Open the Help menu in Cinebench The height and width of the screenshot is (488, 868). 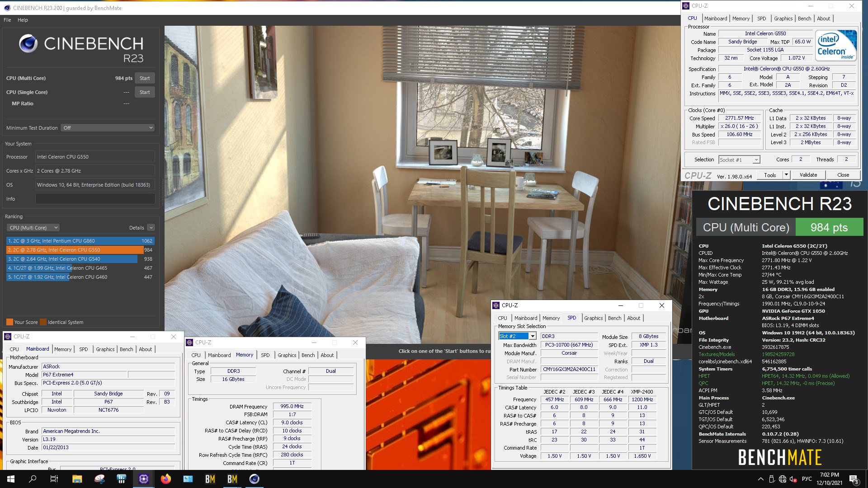23,20
